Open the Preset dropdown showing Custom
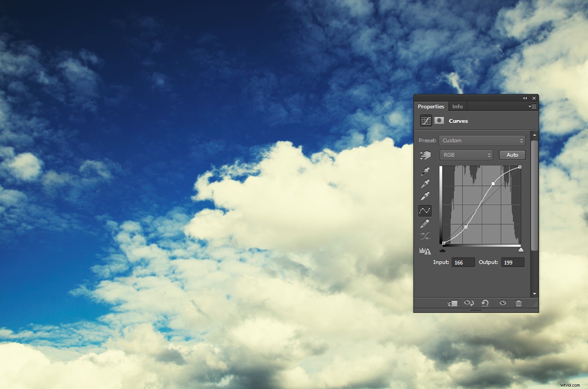The height and width of the screenshot is (389, 588). click(x=482, y=140)
